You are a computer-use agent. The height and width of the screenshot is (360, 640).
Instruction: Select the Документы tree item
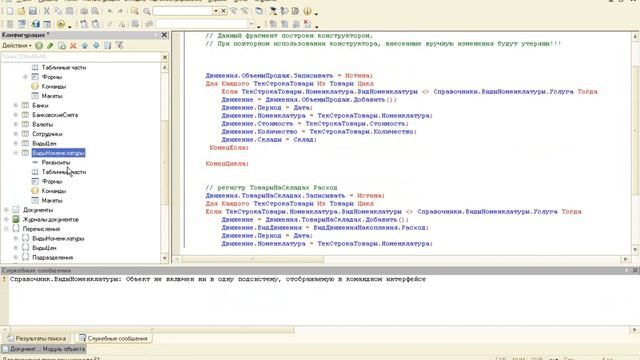[38, 210]
